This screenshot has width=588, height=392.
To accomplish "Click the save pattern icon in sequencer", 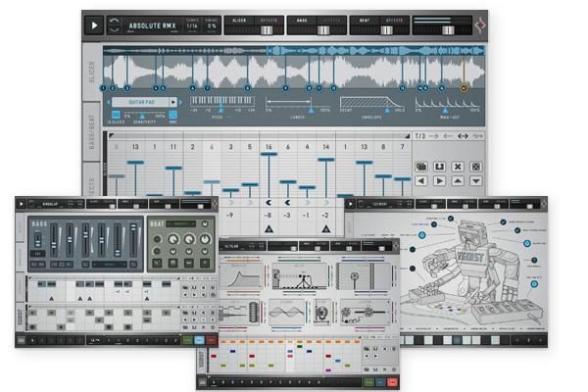I will click(x=440, y=167).
